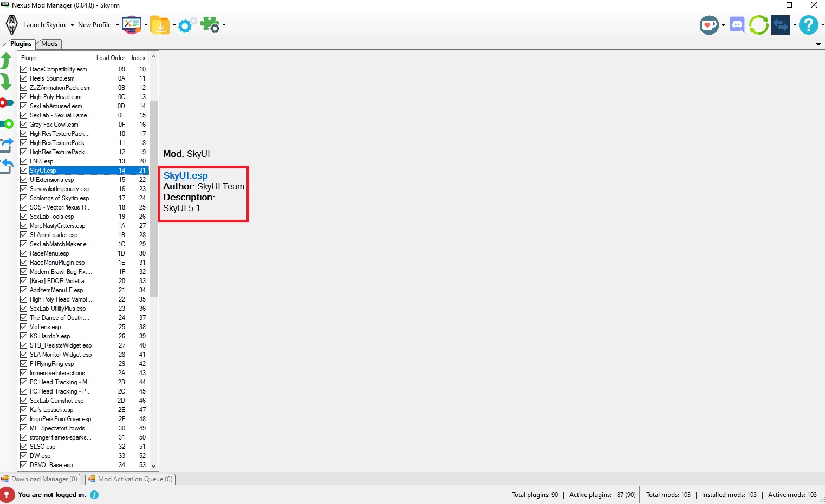This screenshot has height=504, width=825.
Task: Open help with the question mark icon
Action: [x=809, y=25]
